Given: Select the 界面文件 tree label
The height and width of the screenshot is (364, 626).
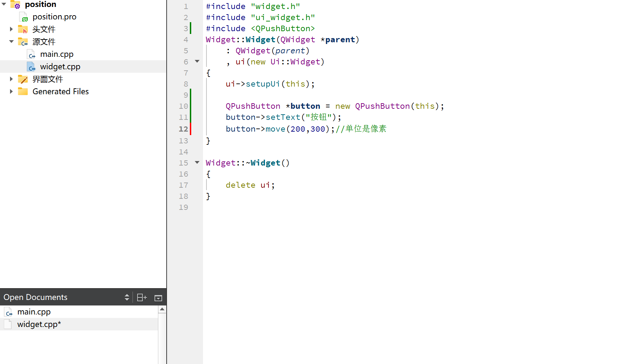Looking at the screenshot, I should pyautogui.click(x=48, y=79).
